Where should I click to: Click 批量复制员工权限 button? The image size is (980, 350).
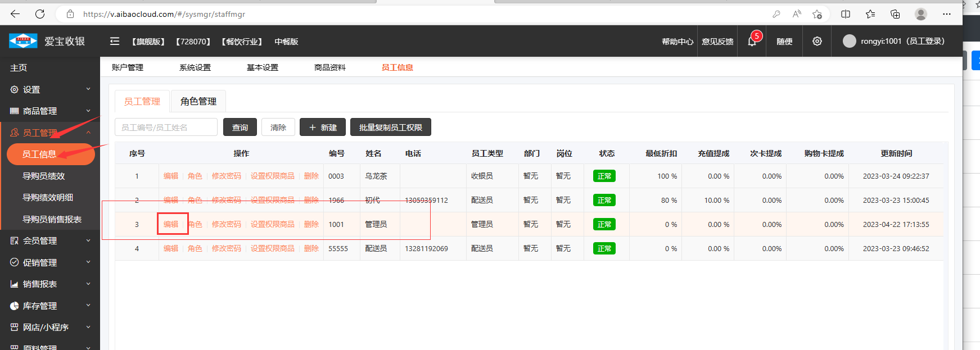tap(391, 128)
